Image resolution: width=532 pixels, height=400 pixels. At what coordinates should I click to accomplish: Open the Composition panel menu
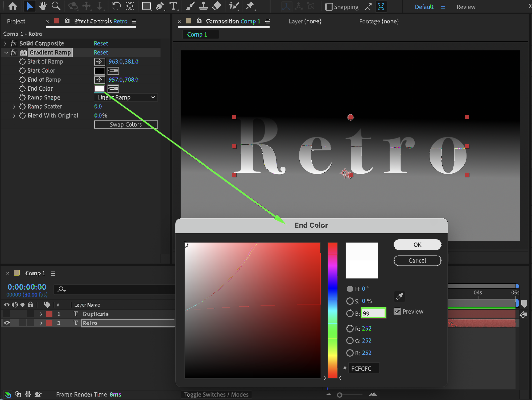click(267, 21)
